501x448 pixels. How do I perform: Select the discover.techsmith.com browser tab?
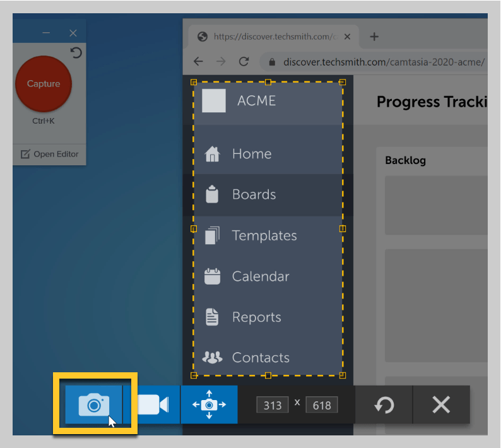point(273,37)
